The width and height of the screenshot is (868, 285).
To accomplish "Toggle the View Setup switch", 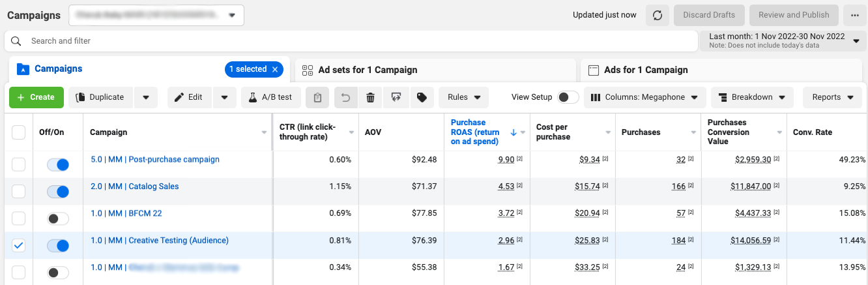I will 567,97.
